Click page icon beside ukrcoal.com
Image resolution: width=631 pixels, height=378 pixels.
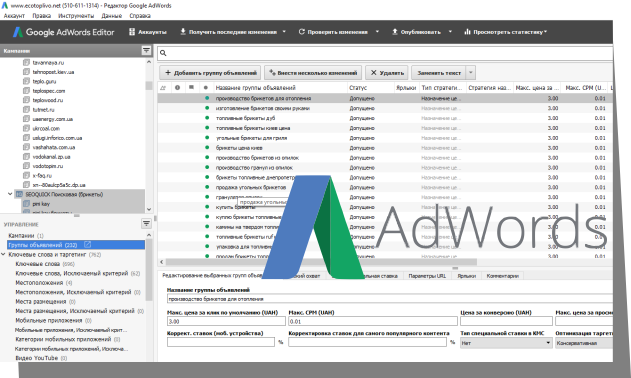click(26, 128)
